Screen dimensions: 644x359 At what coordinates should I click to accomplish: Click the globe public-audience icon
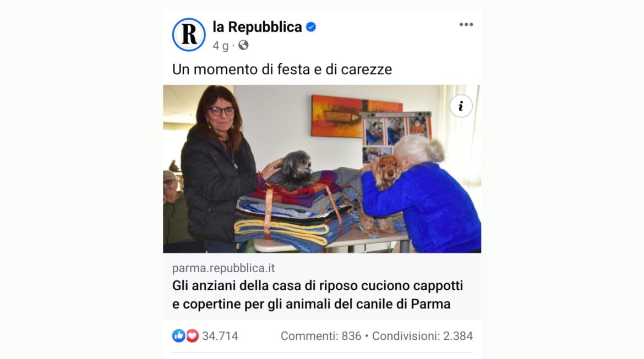pyautogui.click(x=243, y=45)
